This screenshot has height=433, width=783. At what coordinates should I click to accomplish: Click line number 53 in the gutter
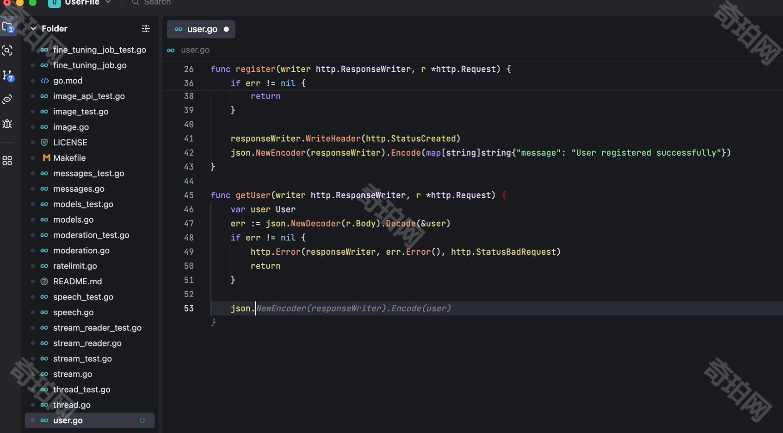point(189,309)
